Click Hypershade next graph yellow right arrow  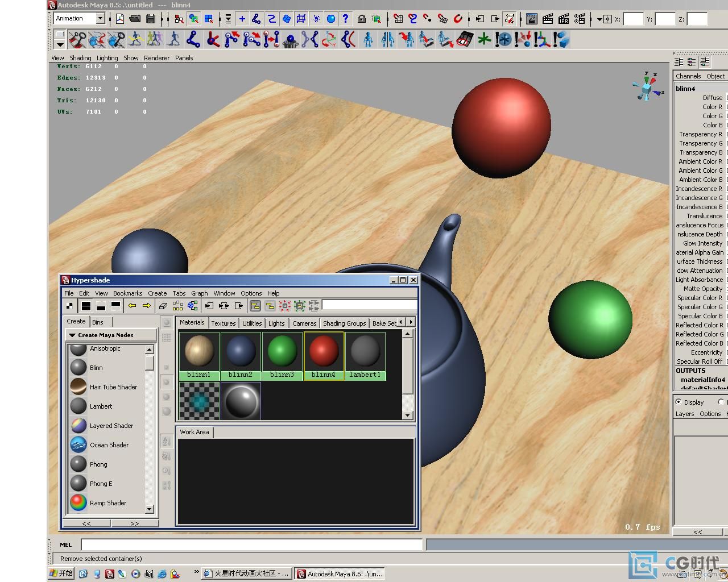(x=146, y=306)
